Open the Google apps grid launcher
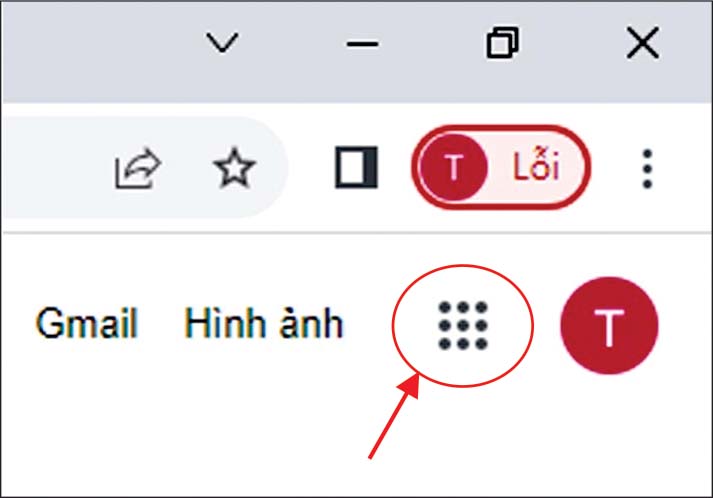Viewport: 713px width, 498px height. tap(463, 326)
